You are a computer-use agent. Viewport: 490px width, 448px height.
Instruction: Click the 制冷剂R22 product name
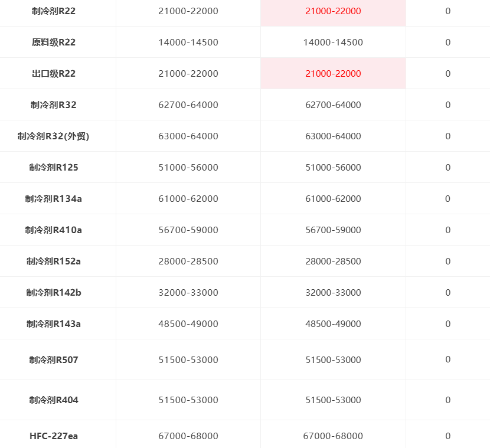pos(54,11)
